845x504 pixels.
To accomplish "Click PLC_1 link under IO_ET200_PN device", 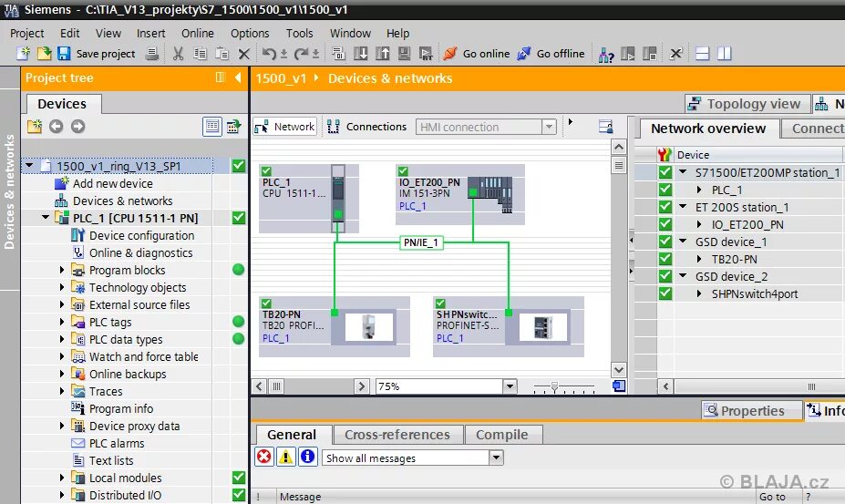I will click(413, 206).
